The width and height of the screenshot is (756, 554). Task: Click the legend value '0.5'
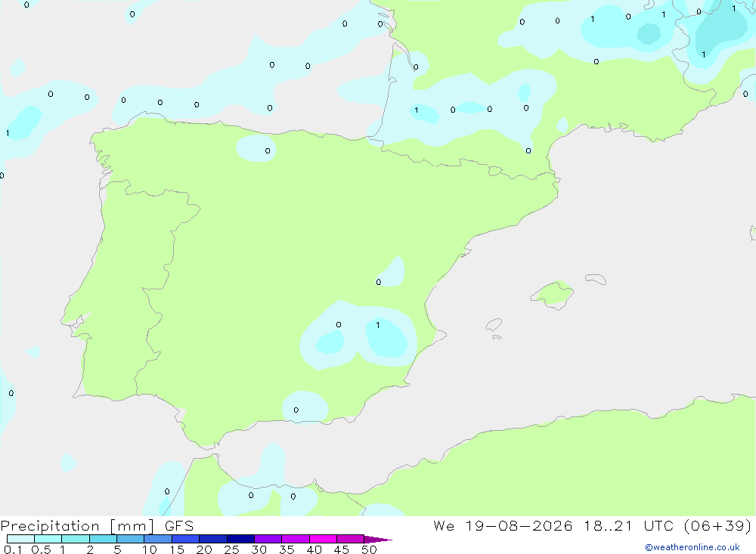click(x=41, y=549)
